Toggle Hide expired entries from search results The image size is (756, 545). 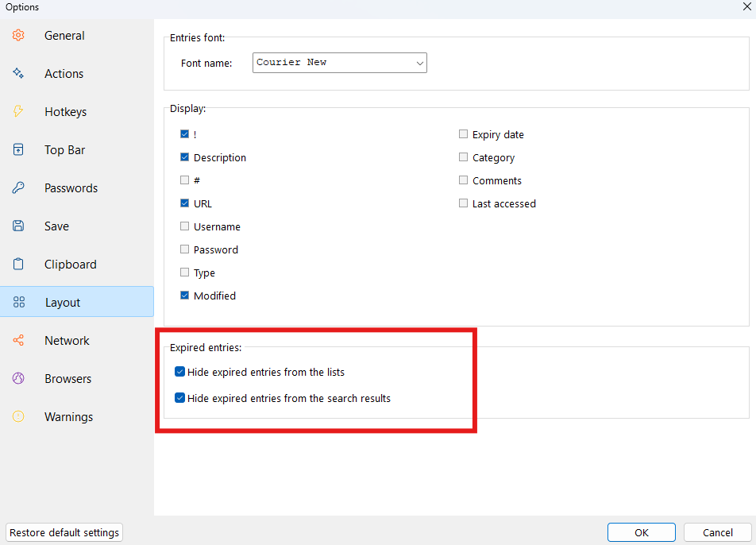coord(179,398)
